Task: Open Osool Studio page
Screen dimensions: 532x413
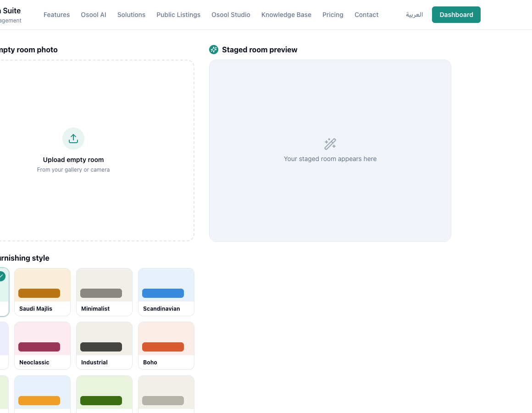Action: [x=231, y=15]
